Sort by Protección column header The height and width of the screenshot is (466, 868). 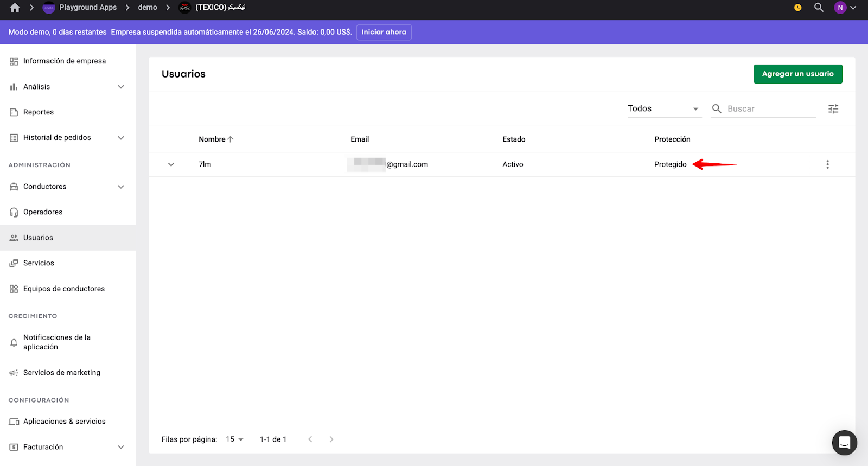coord(672,139)
